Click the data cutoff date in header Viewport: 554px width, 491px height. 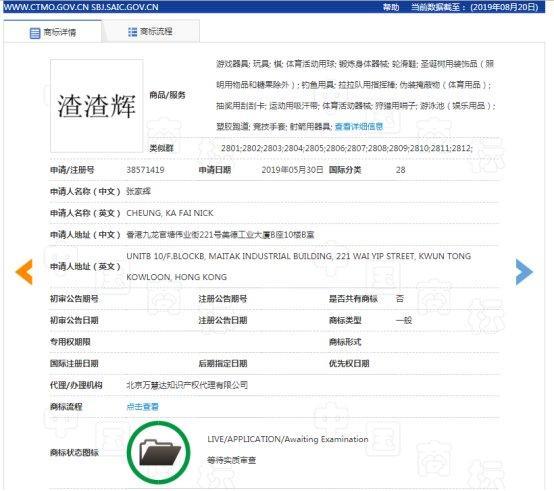coord(475,7)
